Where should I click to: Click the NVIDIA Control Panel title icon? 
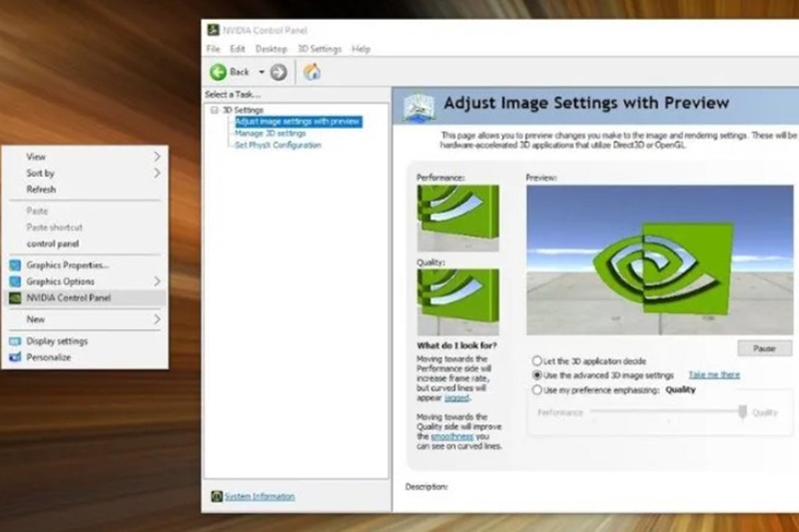pyautogui.click(x=213, y=30)
